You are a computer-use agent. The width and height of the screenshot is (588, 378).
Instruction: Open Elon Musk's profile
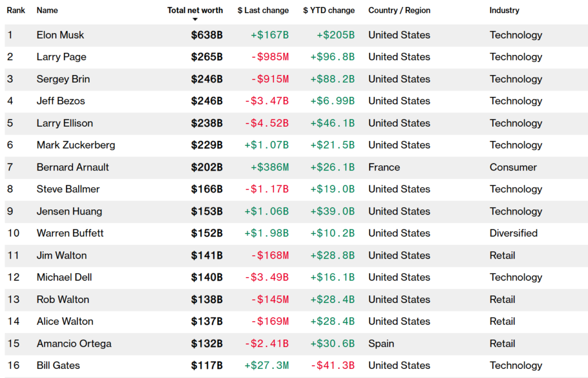(60, 35)
